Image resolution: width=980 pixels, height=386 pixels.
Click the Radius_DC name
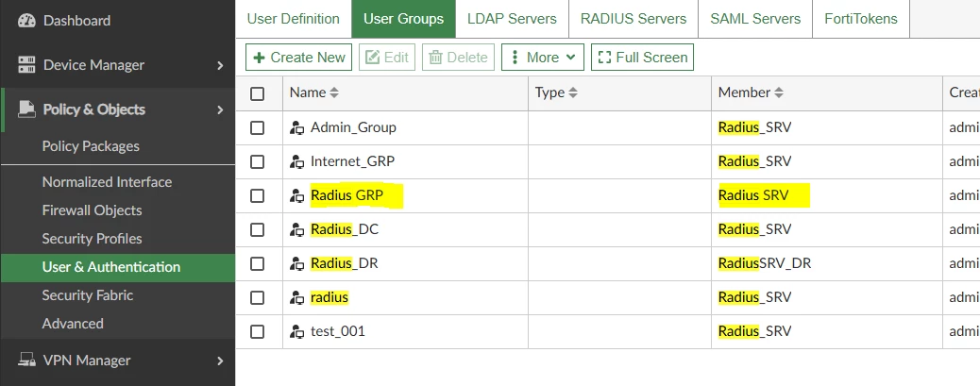pos(345,229)
